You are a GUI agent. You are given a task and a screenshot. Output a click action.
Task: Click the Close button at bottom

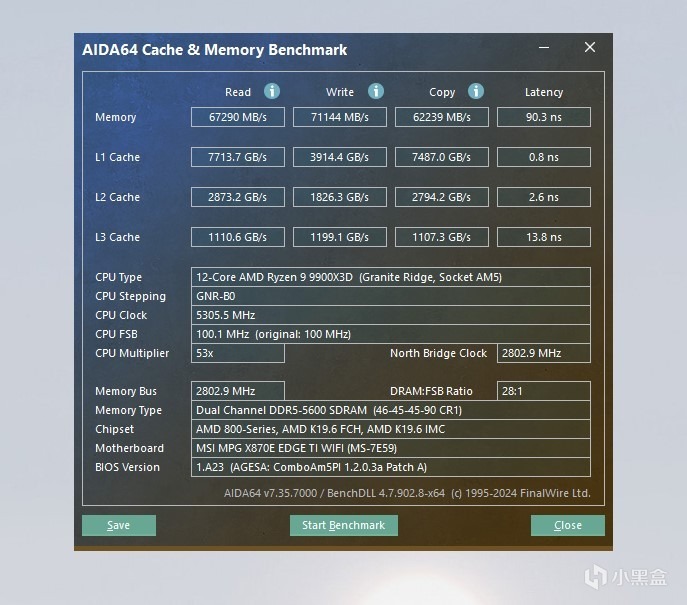tap(568, 525)
